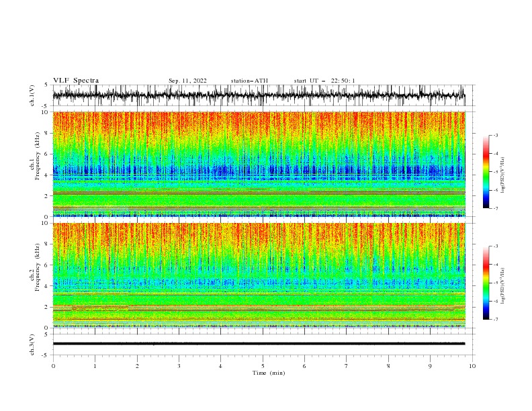Click the "9" tick on the time axis
The height and width of the screenshot is (411, 532).
430,366
